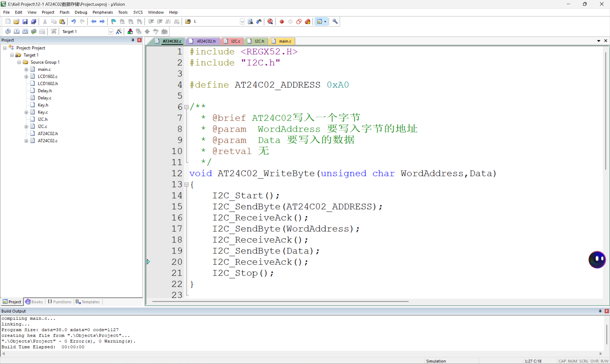
Task: Start the debug session icon
Action: coord(270,22)
